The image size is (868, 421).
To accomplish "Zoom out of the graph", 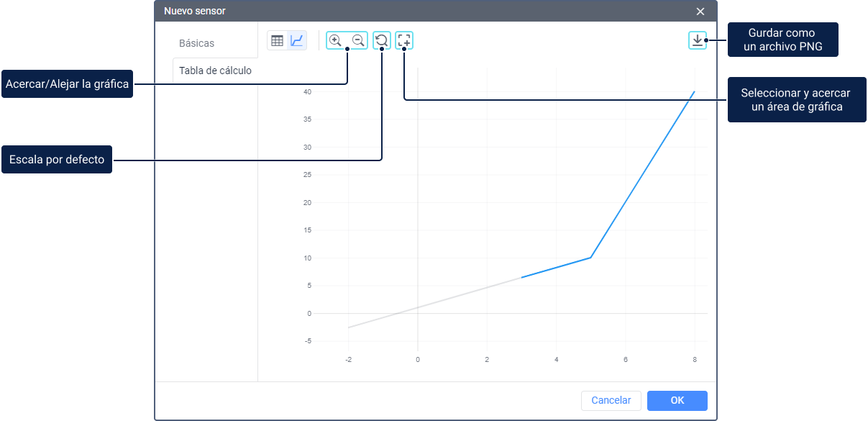I will pos(357,41).
